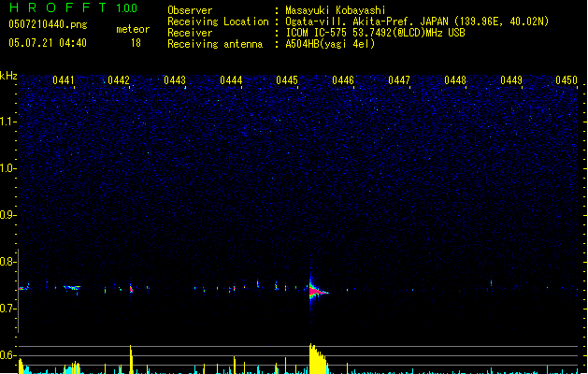Viewport: 588px width, 374px height.
Task: Click the tall yellow power peak after 0445
Action: click(x=318, y=359)
